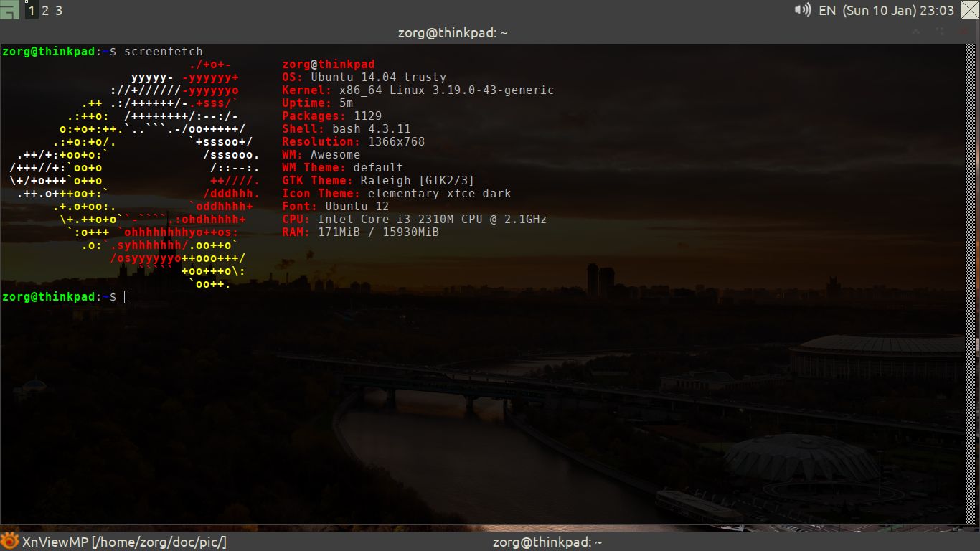The image size is (980, 551).
Task: Click the red zorg@thinkpad header in the output
Action: (x=328, y=65)
